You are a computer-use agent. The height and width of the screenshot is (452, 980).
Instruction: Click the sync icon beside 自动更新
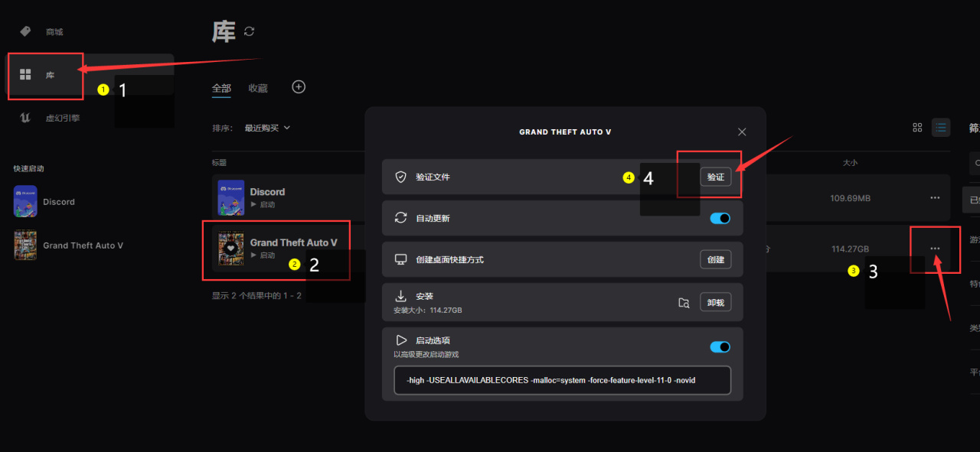[400, 218]
